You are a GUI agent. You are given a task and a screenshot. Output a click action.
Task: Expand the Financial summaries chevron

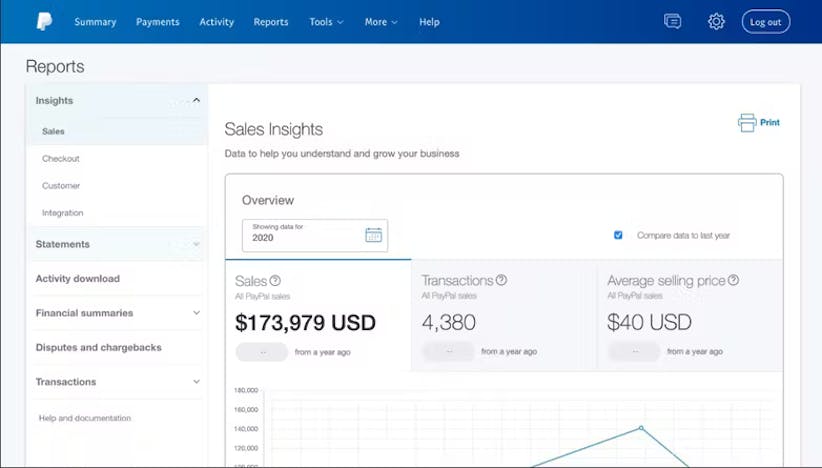pos(196,313)
